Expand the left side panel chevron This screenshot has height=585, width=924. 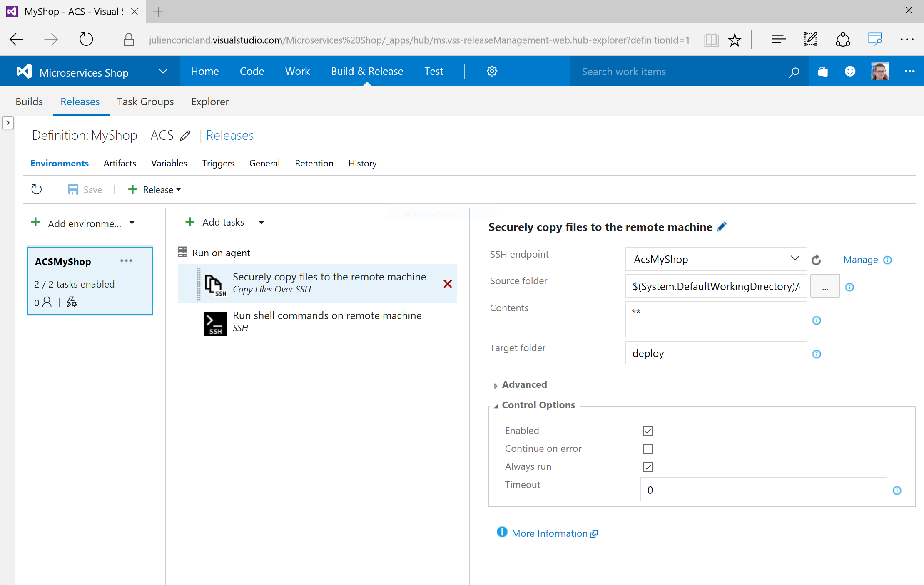pyautogui.click(x=8, y=123)
